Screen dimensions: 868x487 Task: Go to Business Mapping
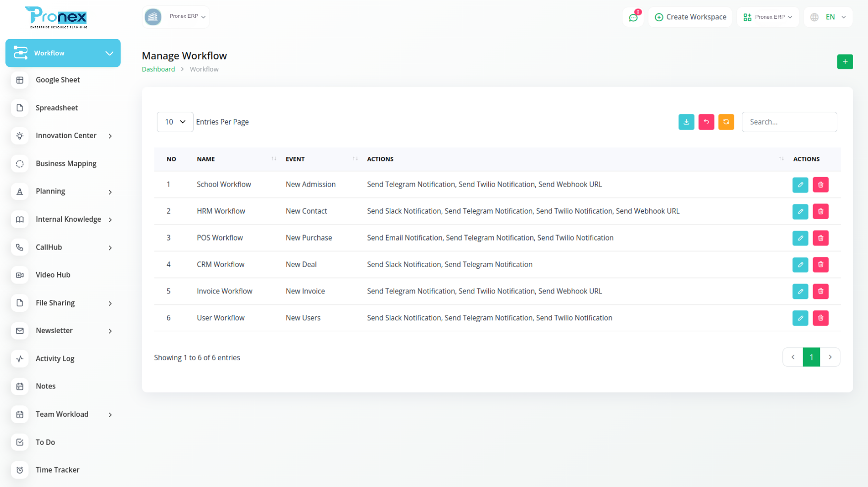66,164
